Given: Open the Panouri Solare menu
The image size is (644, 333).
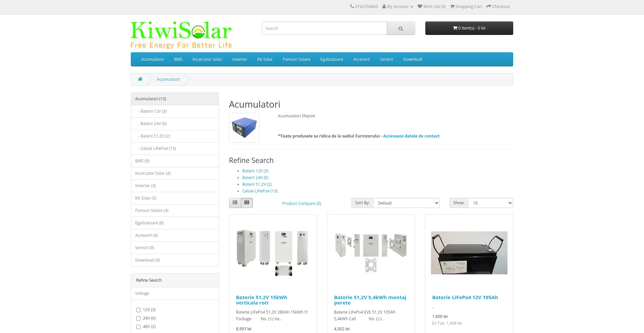Looking at the screenshot, I should click(297, 59).
